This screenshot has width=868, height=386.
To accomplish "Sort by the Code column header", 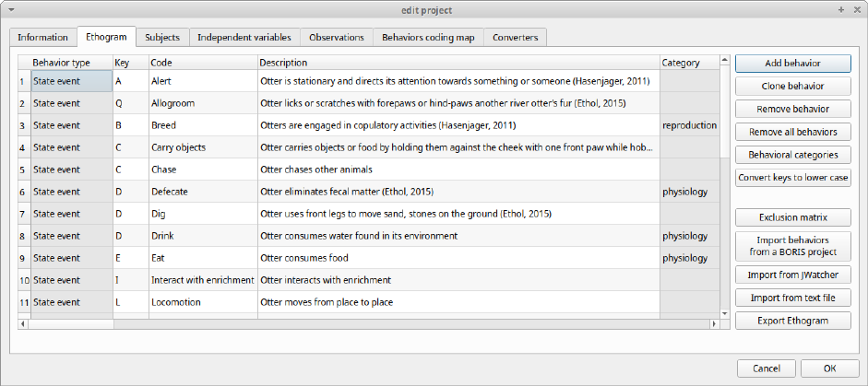I will [x=202, y=63].
